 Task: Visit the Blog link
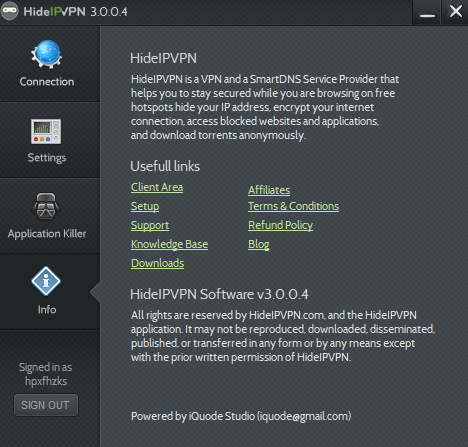(259, 244)
